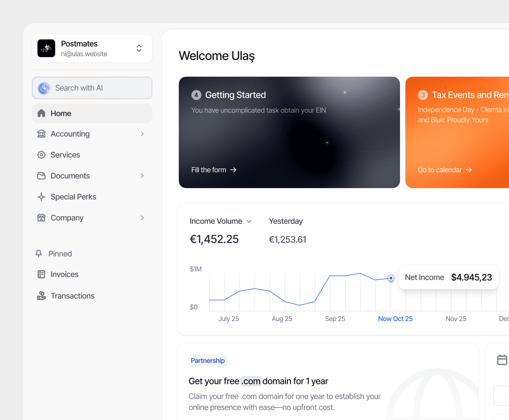Click the Transactions hand-coin icon
This screenshot has height=420, width=509.
41,296
